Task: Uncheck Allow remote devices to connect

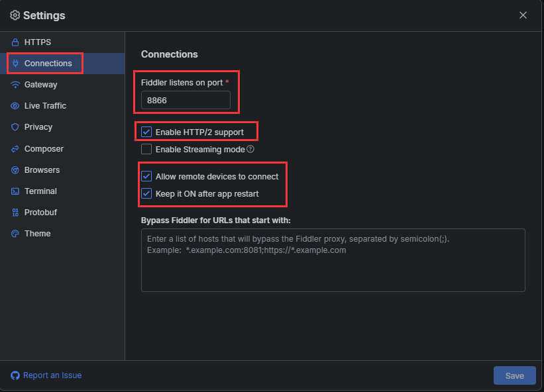Action: (146, 176)
